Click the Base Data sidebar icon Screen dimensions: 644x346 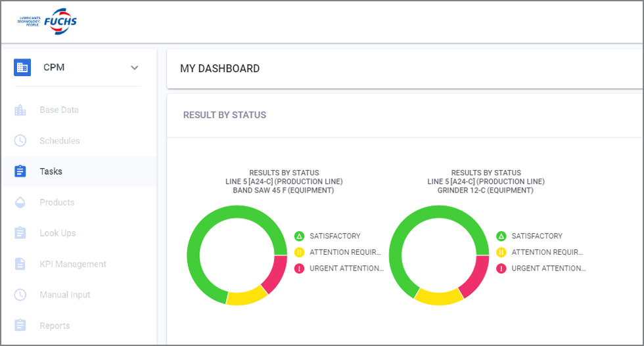click(20, 110)
